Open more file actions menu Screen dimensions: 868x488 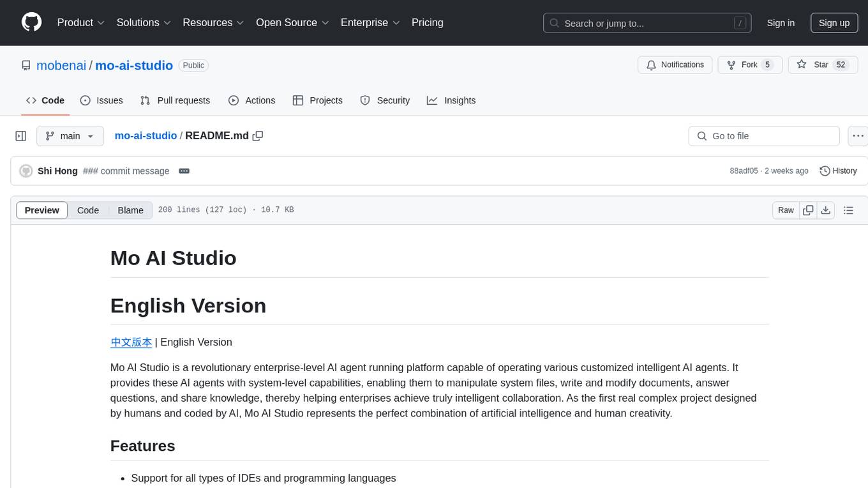coord(858,136)
